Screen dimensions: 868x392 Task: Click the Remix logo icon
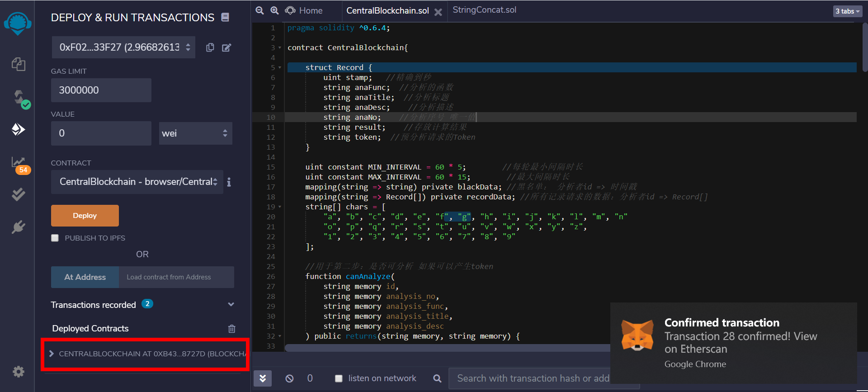18,23
